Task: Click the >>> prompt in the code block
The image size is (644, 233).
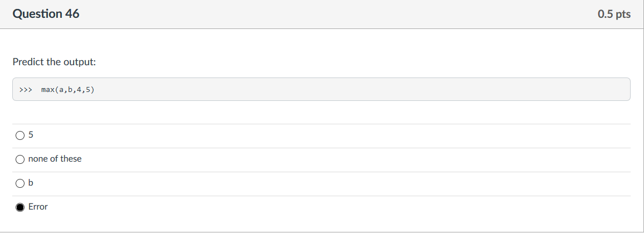Action: tap(26, 90)
